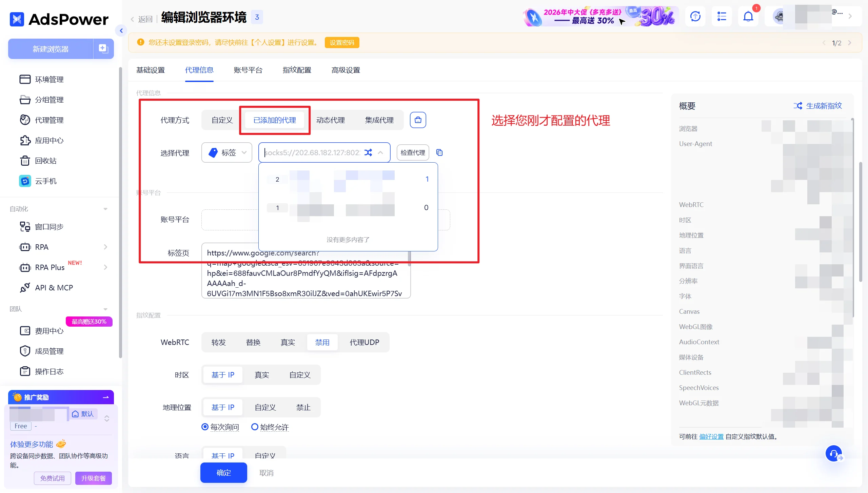The width and height of the screenshot is (868, 493).
Task: Set 时区 to 自定义
Action: coord(300,375)
